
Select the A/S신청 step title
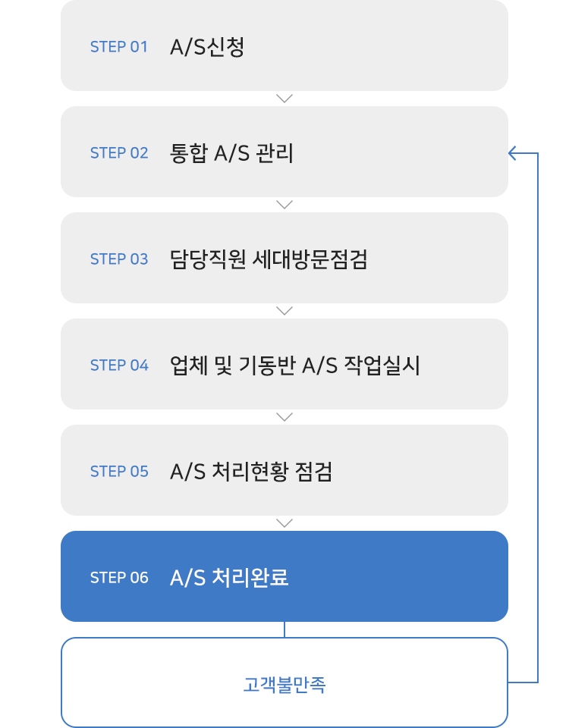coord(207,47)
